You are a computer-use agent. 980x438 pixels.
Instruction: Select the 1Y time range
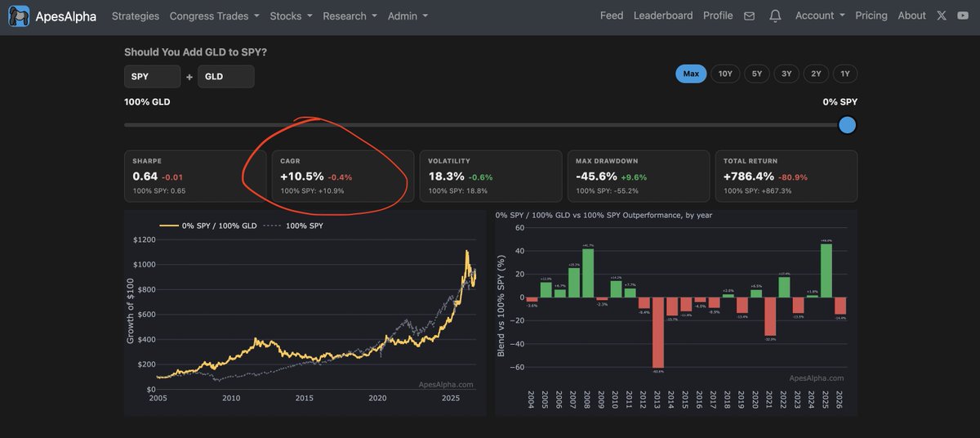[845, 74]
